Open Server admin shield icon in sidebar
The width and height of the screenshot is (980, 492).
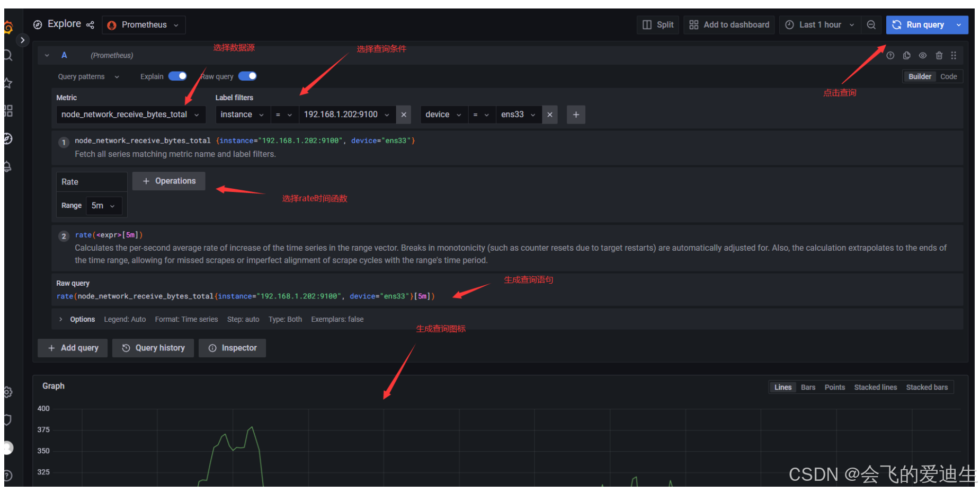[8, 420]
